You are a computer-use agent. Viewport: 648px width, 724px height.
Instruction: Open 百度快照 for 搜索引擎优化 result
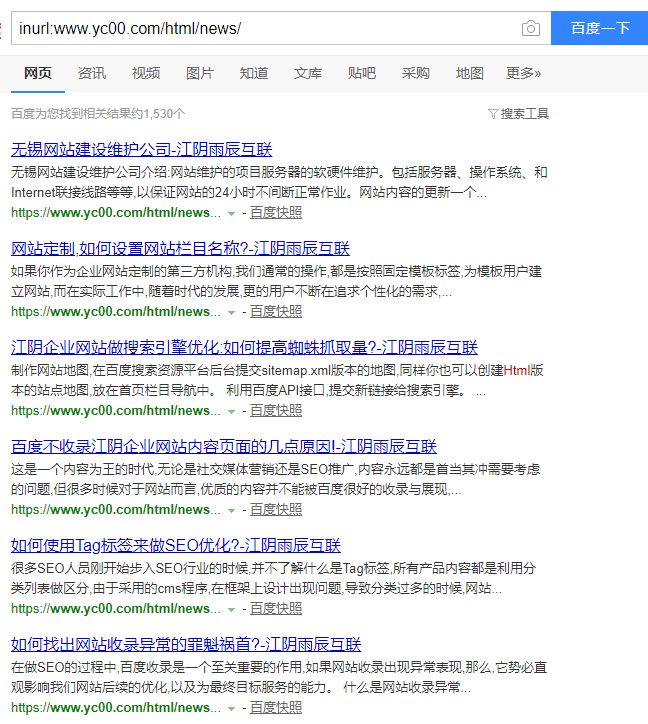pyautogui.click(x=276, y=410)
